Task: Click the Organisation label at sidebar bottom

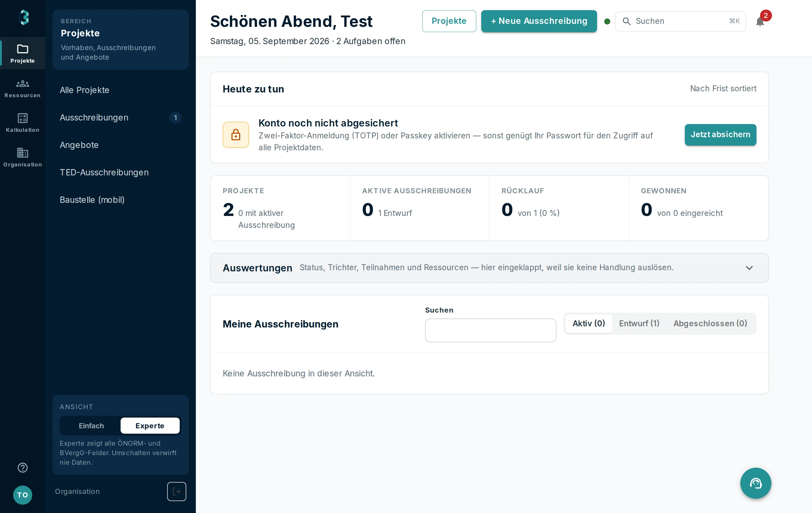Action: 77,492
